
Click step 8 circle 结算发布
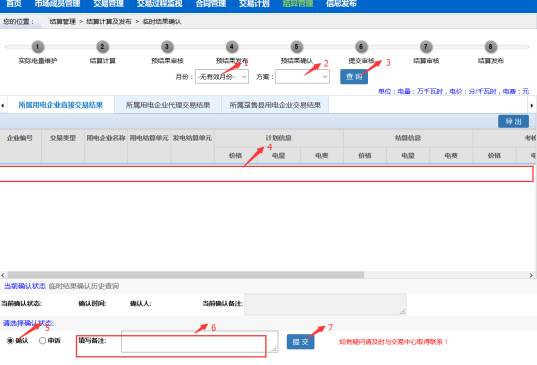491,47
